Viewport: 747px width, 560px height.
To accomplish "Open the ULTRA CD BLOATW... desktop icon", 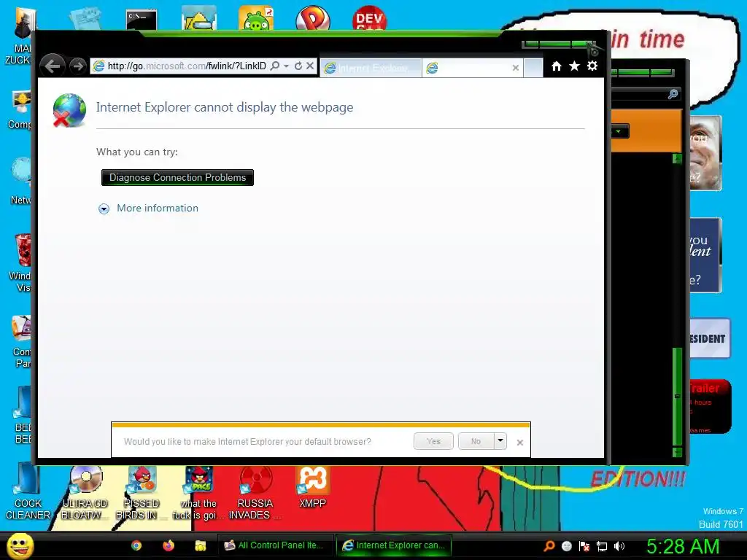I will pyautogui.click(x=85, y=493).
